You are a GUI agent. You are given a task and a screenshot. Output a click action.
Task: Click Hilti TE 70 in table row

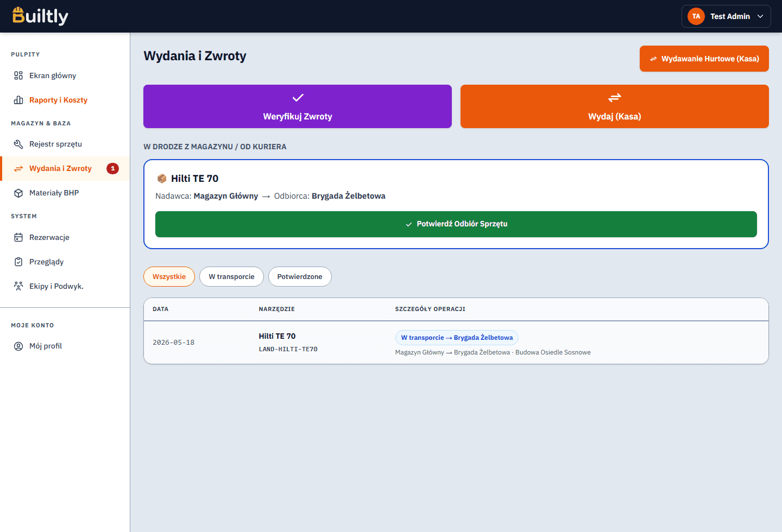278,336
